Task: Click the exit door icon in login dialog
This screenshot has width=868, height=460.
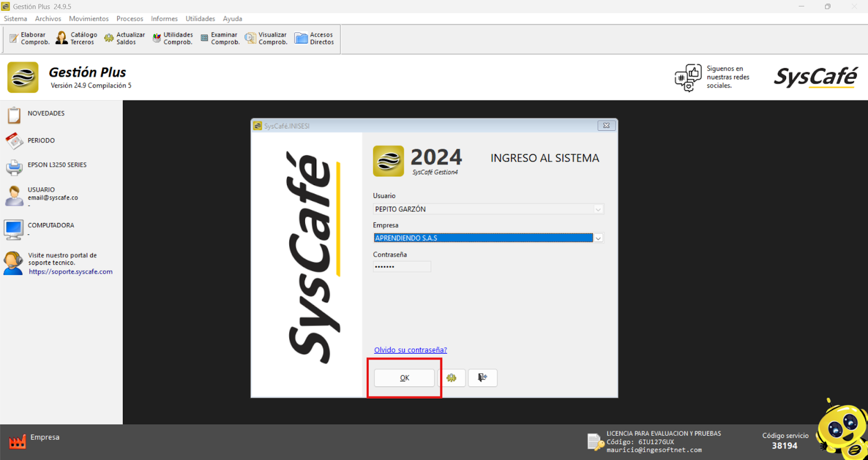Action: (x=482, y=378)
